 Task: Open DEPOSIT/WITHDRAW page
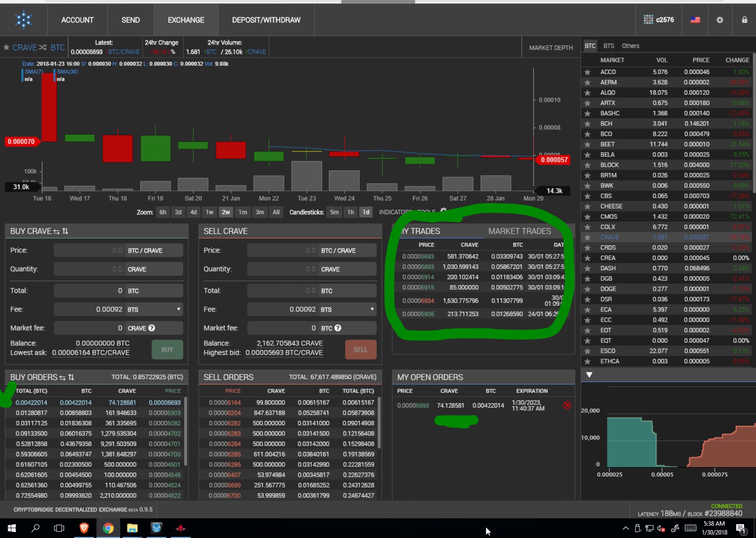tap(266, 20)
